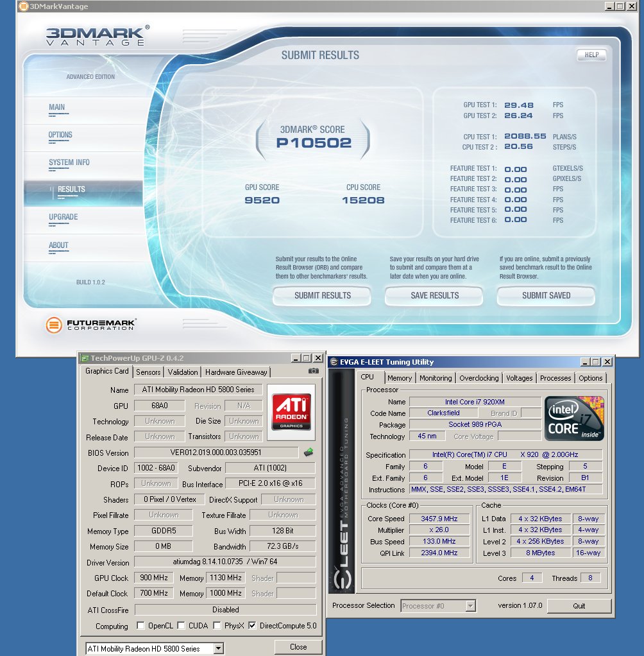Image resolution: width=644 pixels, height=656 pixels.
Task: Click the 3DMark Vantage title bar icon
Action: click(x=24, y=6)
